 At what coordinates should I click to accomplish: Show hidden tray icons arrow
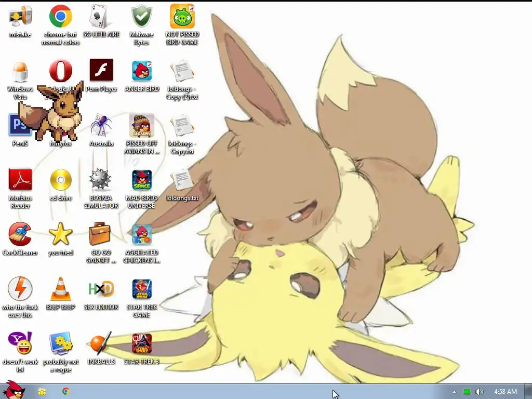454,392
